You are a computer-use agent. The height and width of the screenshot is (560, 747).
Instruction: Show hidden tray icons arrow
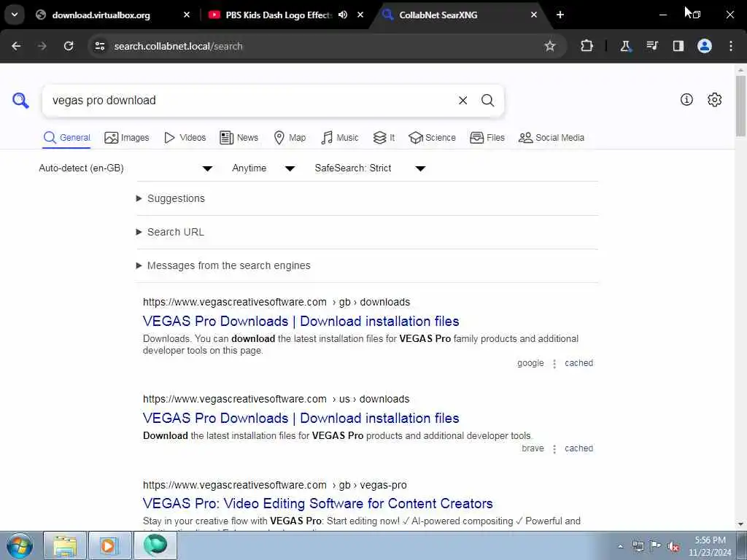pos(620,547)
